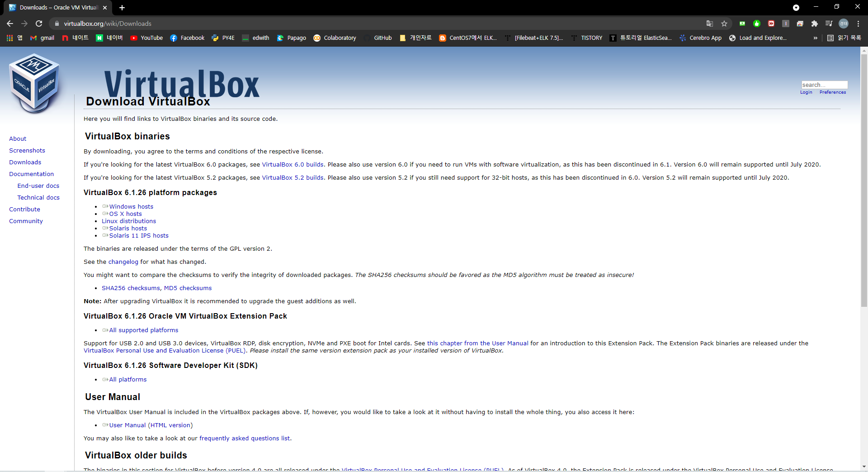Open the SHA256 checksums link
Screen dimensions: 868x472
pos(131,288)
